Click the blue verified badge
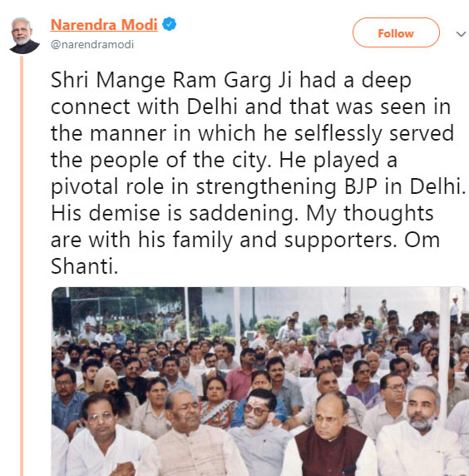This screenshot has width=469, height=476. point(170,24)
